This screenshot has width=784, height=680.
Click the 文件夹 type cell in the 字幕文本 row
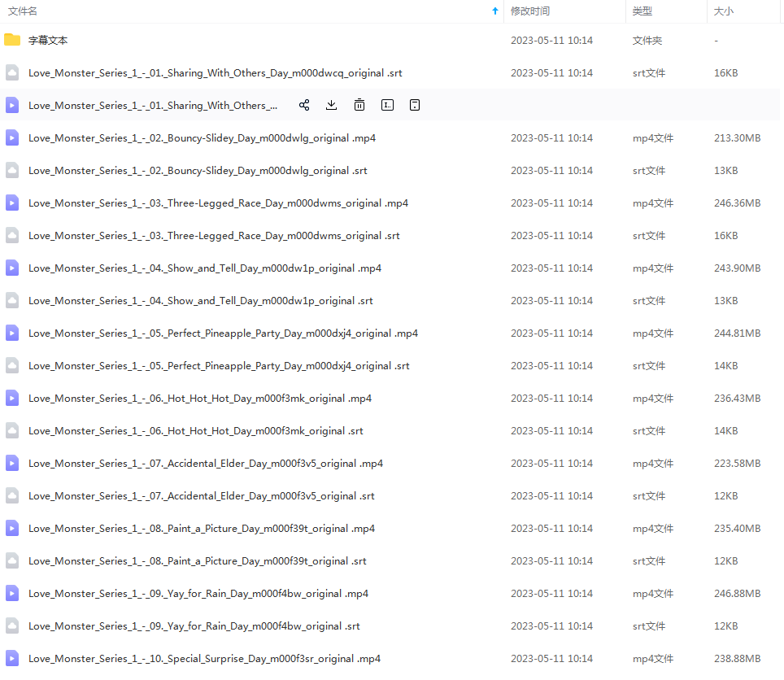click(647, 41)
